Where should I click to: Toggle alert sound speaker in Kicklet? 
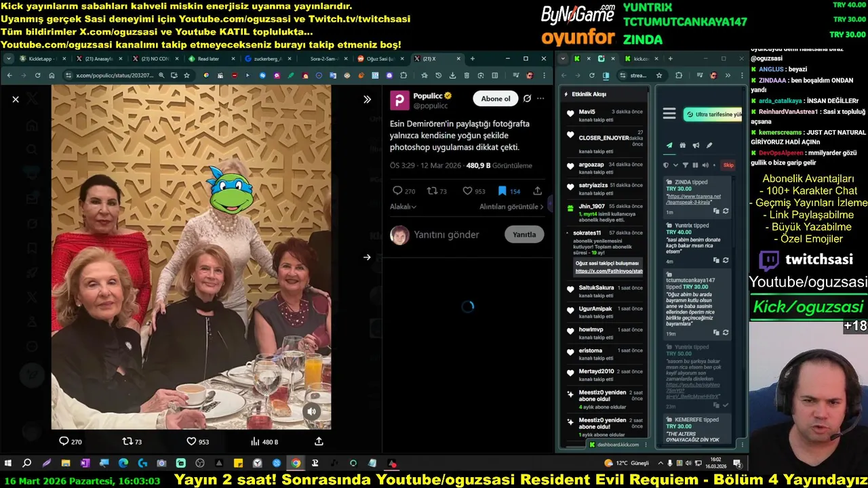[x=705, y=165]
